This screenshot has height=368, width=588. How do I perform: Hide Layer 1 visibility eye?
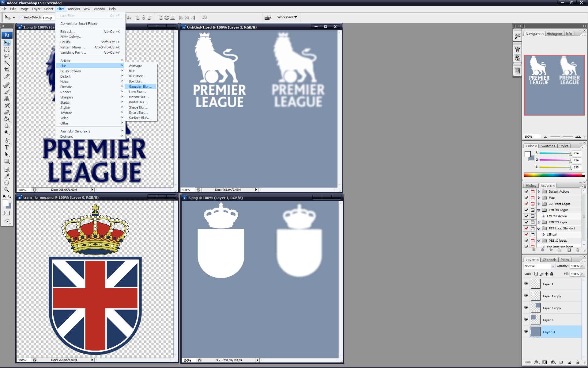[x=526, y=284]
